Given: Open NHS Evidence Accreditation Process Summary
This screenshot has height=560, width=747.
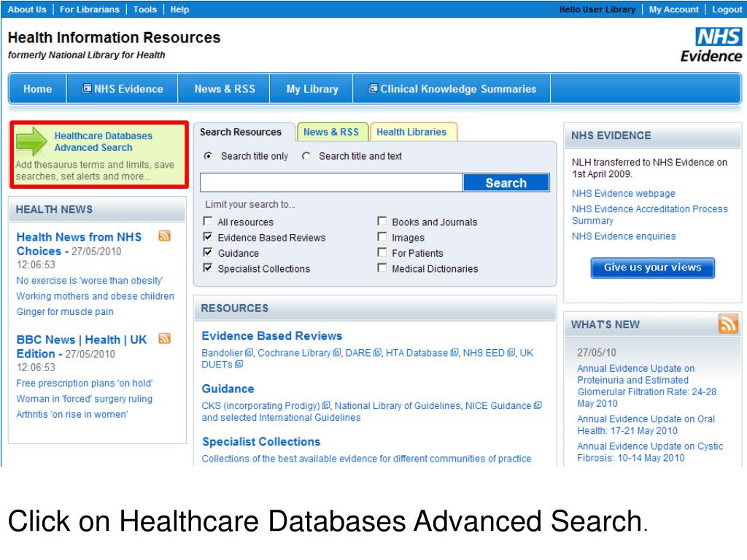Looking at the screenshot, I should 650,214.
